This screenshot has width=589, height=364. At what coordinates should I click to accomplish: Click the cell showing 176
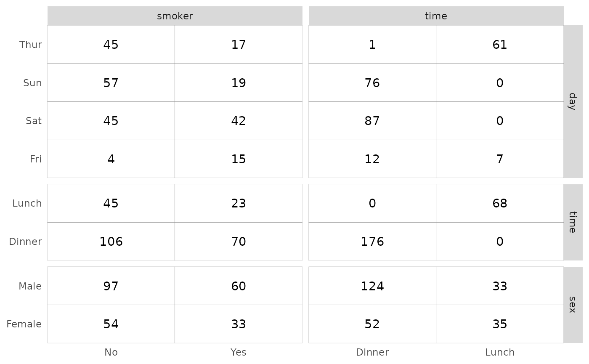(372, 242)
